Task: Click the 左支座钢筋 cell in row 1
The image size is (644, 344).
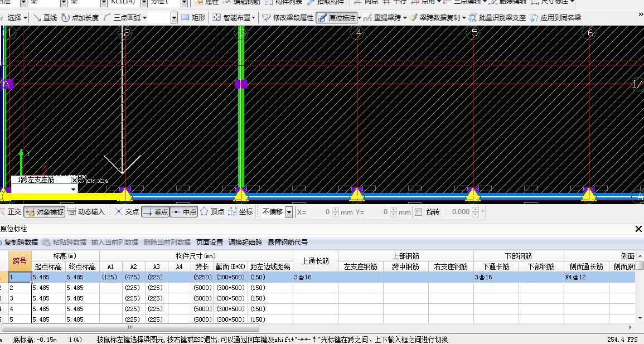Action: 361,277
